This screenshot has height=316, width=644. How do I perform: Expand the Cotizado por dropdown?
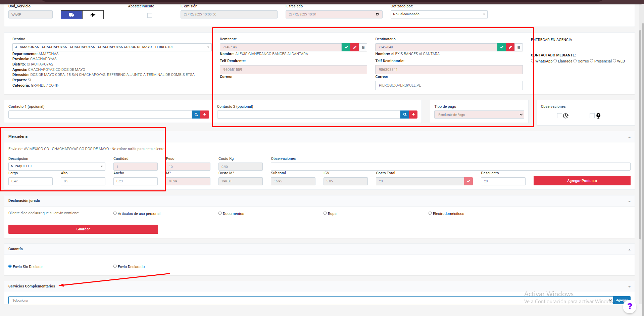tap(439, 14)
